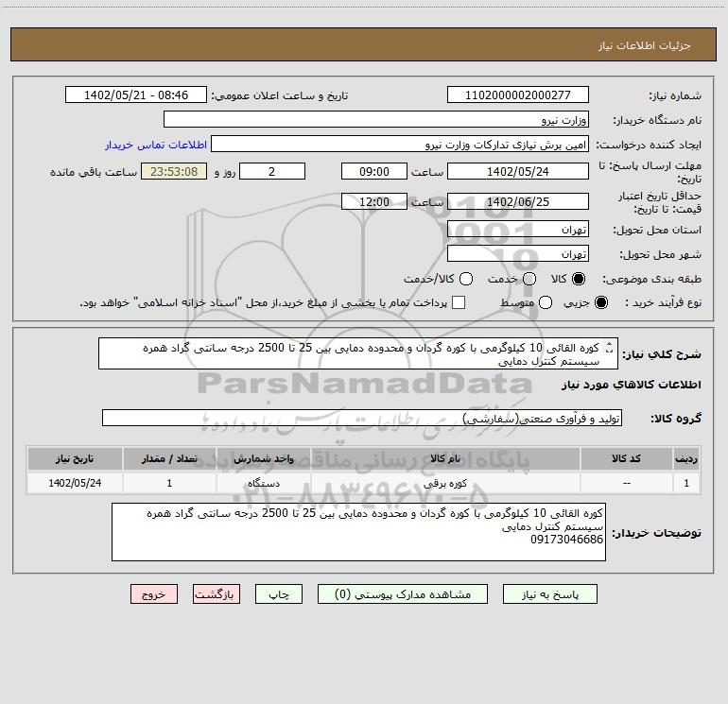Open 'مشاهده مدارک پیوستی (0)' button
The width and height of the screenshot is (728, 704).
(x=403, y=594)
